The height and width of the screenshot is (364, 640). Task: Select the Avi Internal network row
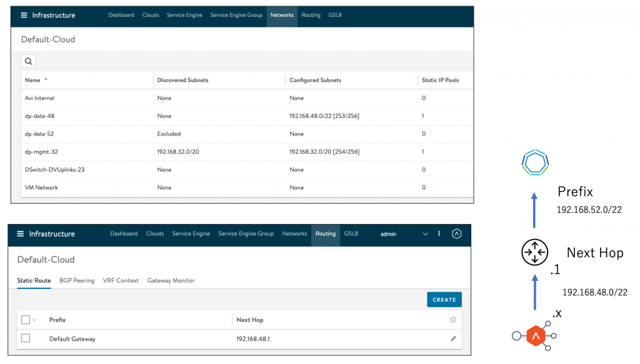coord(247,98)
